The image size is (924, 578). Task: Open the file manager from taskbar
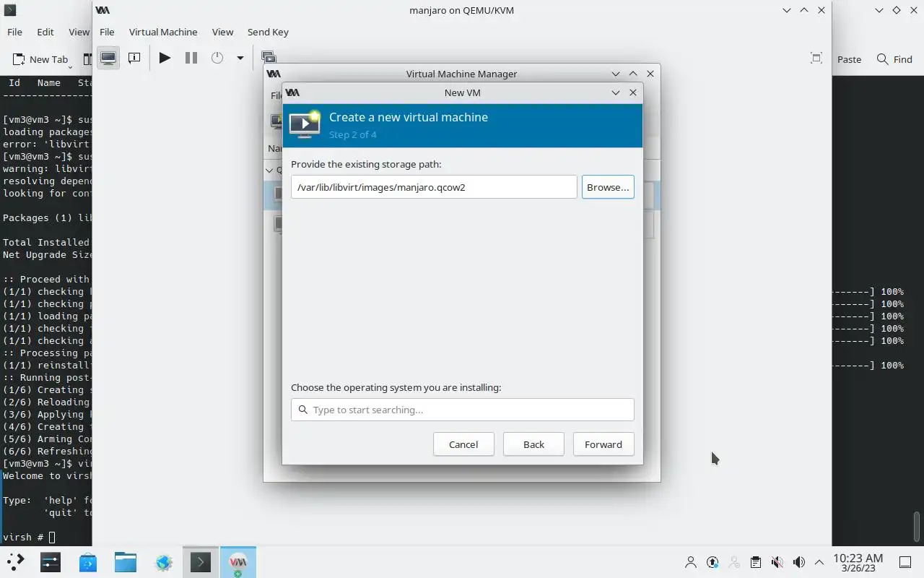(126, 562)
